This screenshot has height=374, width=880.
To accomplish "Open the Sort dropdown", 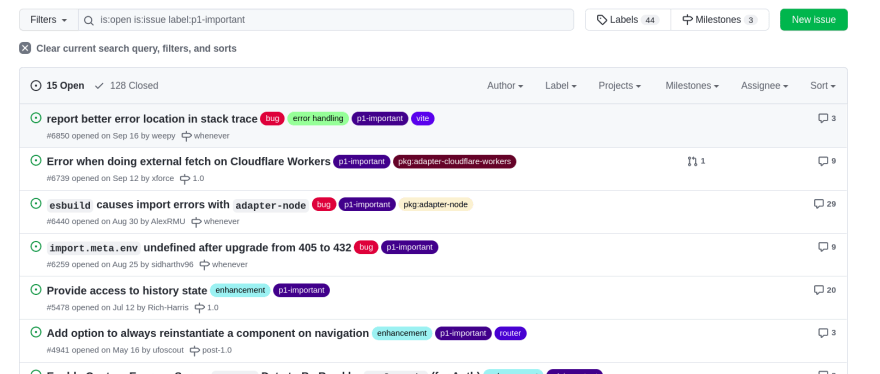I will (823, 85).
